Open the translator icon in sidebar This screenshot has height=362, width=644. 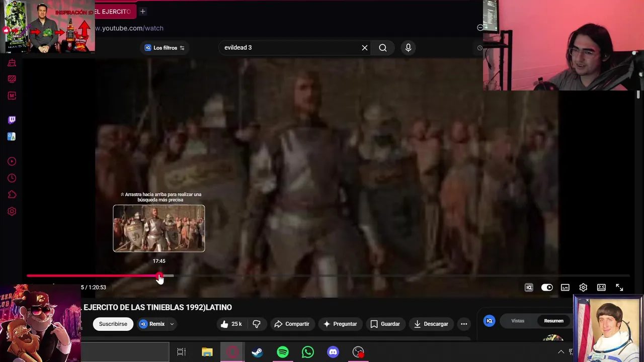(x=12, y=136)
